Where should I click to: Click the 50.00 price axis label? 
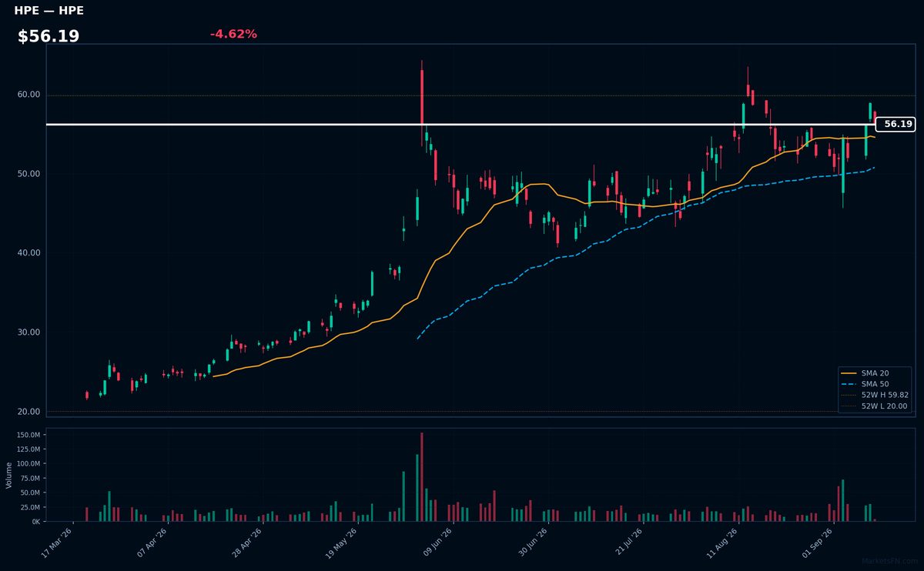(28, 174)
